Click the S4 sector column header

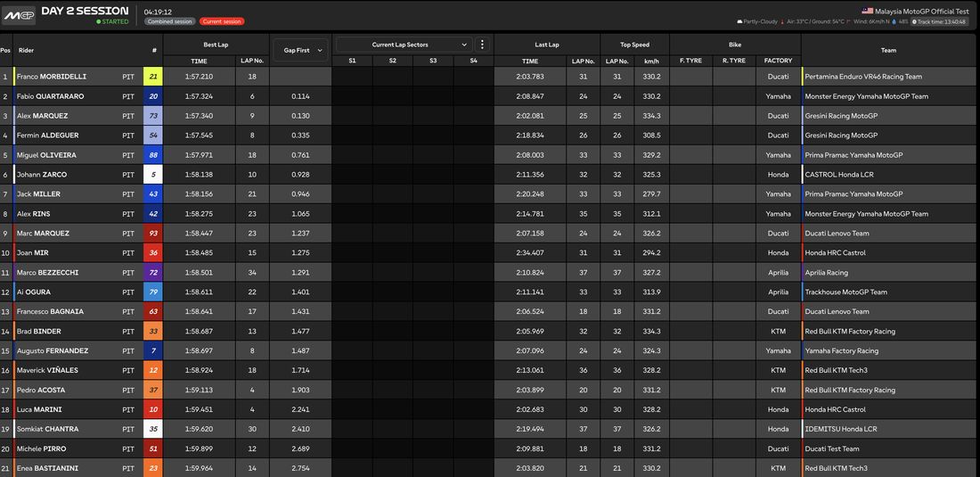[474, 61]
